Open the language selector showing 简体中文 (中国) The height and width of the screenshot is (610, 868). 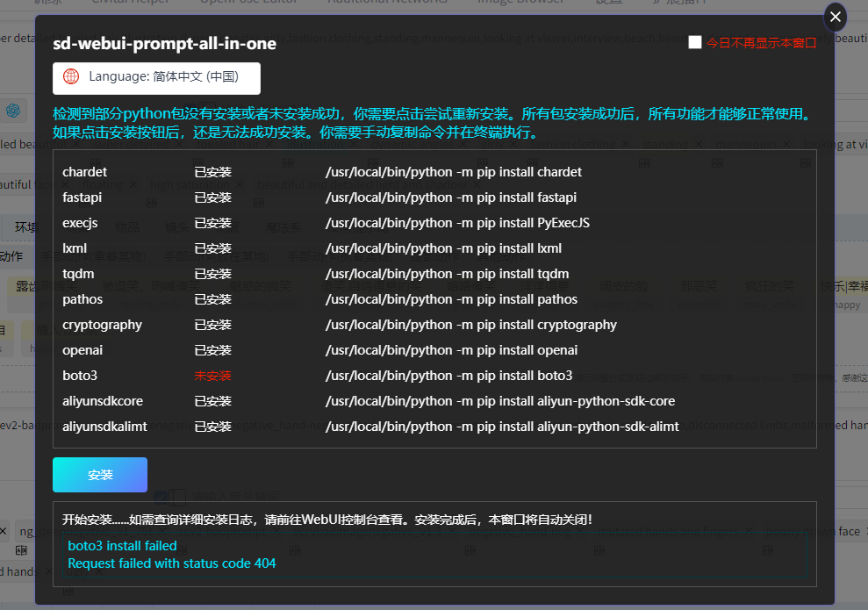(154, 78)
